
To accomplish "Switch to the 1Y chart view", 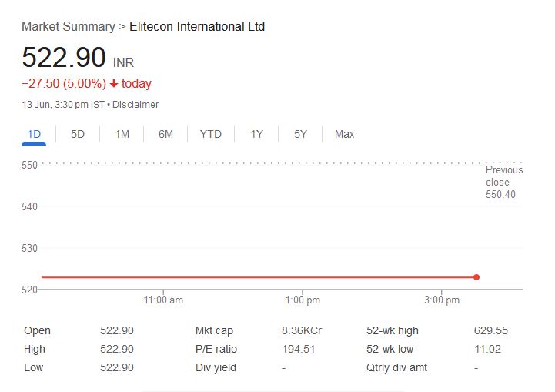I will (x=256, y=134).
